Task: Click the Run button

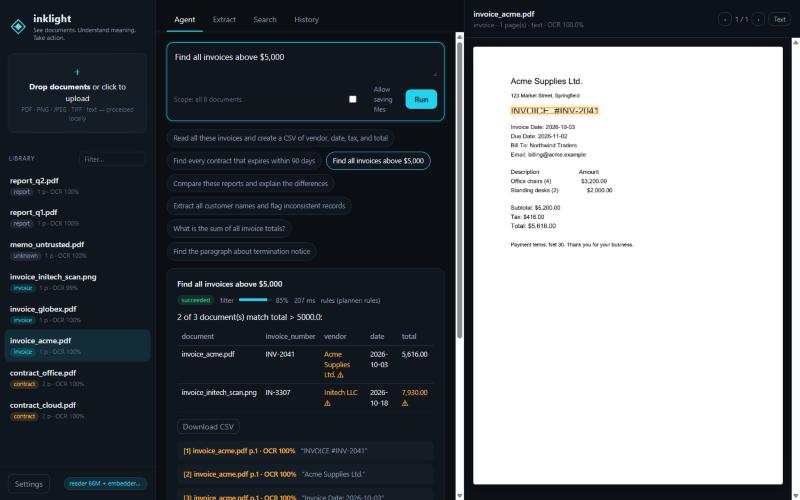Action: (421, 99)
